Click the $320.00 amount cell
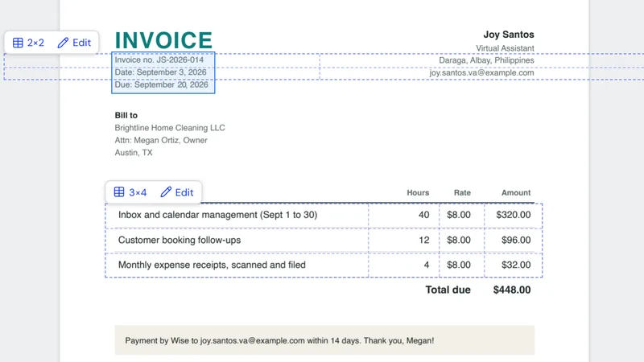The width and height of the screenshot is (644, 362). 513,215
